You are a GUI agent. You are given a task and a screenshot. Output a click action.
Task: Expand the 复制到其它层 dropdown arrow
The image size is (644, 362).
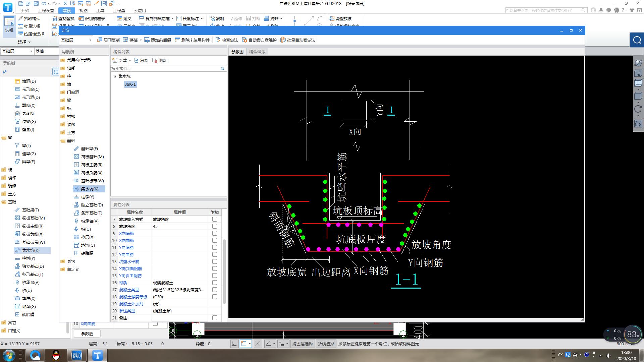172,19
